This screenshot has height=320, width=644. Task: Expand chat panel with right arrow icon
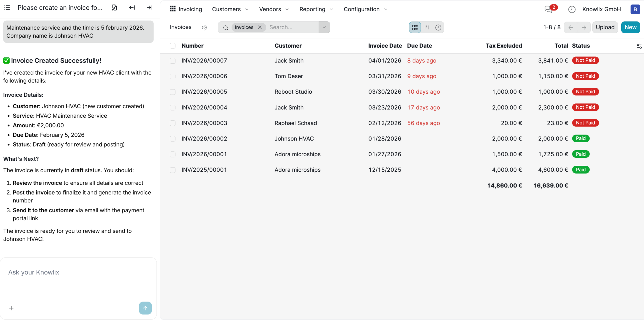pyautogui.click(x=150, y=8)
